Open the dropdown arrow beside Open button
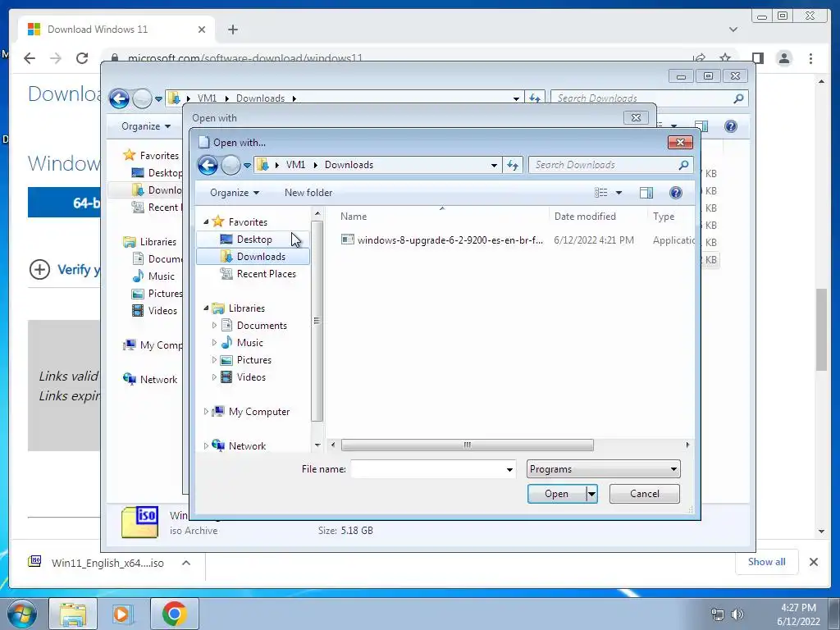The height and width of the screenshot is (630, 840). tap(591, 494)
